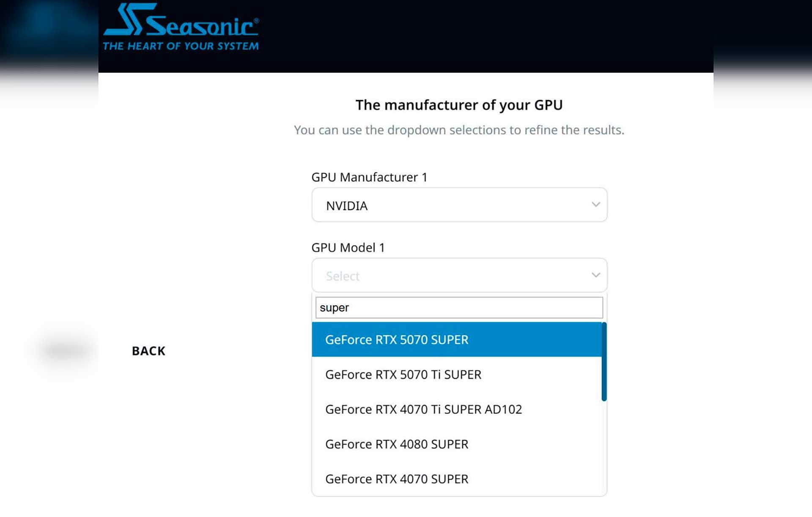The width and height of the screenshot is (812, 517).
Task: Click the search box containing "super"
Action: [459, 308]
